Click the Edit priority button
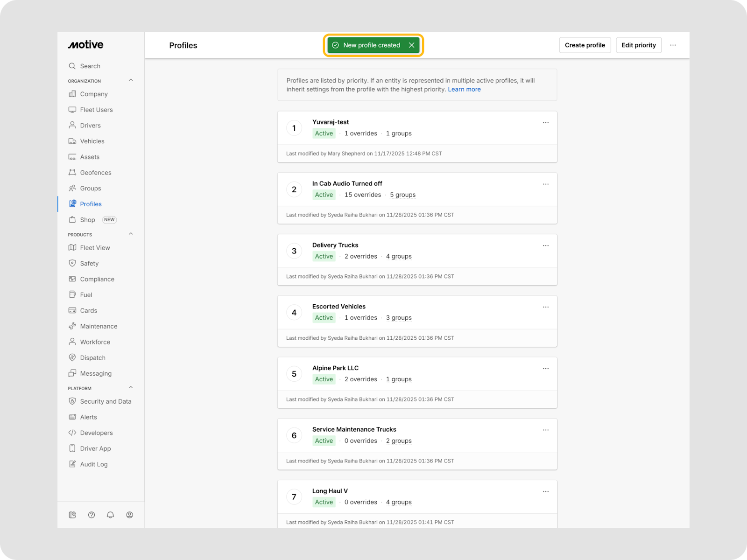The height and width of the screenshot is (560, 747). click(x=638, y=45)
